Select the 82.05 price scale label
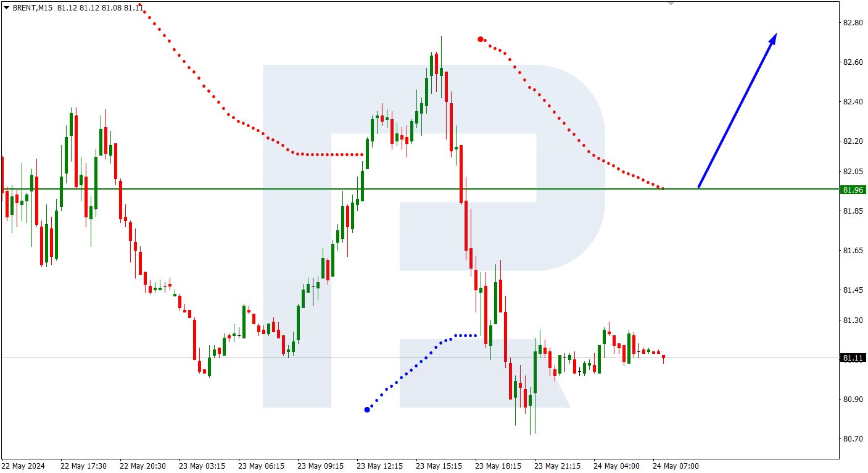Screen dimensions: 868x473 853,171
